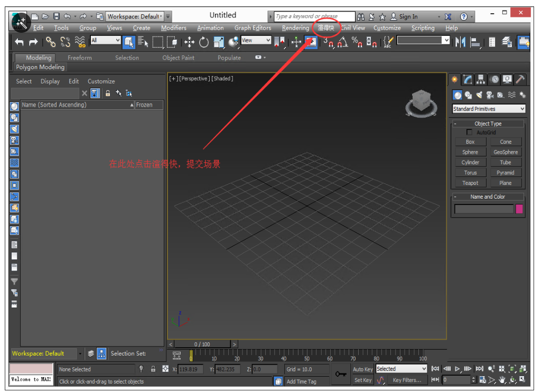Select the Move transform tool
Viewport: 542px width, 392px height.
click(x=189, y=42)
